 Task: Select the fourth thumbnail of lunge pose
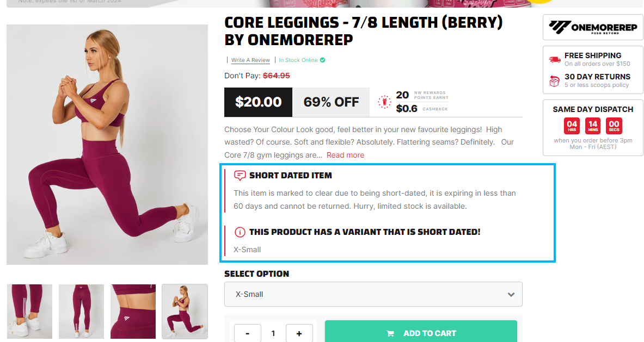pyautogui.click(x=185, y=312)
